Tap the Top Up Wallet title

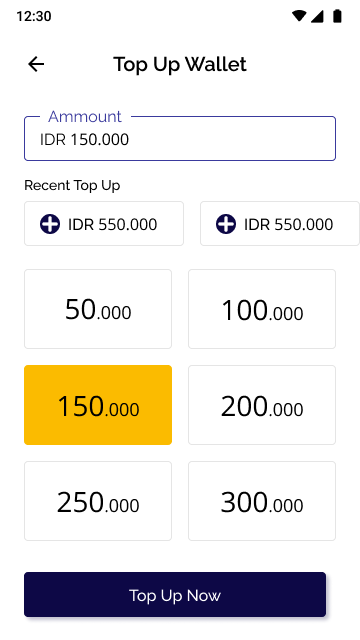pyautogui.click(x=180, y=64)
